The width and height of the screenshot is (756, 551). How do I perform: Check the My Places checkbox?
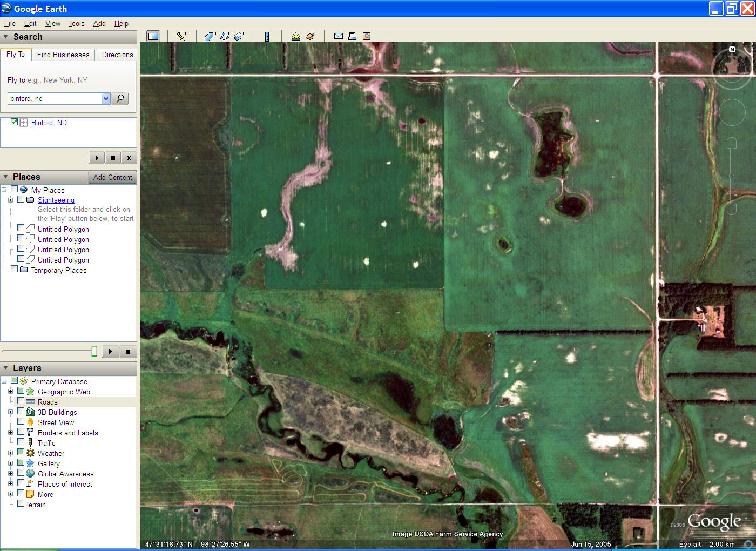(15, 190)
